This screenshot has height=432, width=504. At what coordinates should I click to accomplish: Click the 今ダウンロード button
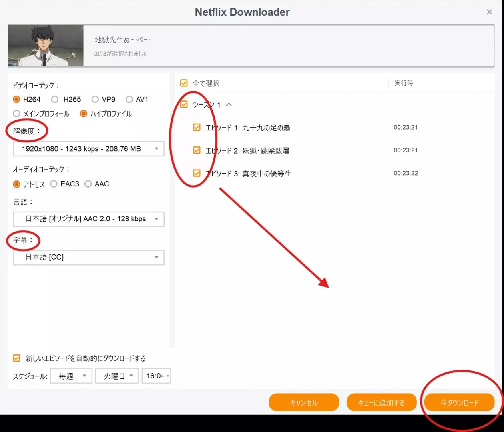[460, 402]
